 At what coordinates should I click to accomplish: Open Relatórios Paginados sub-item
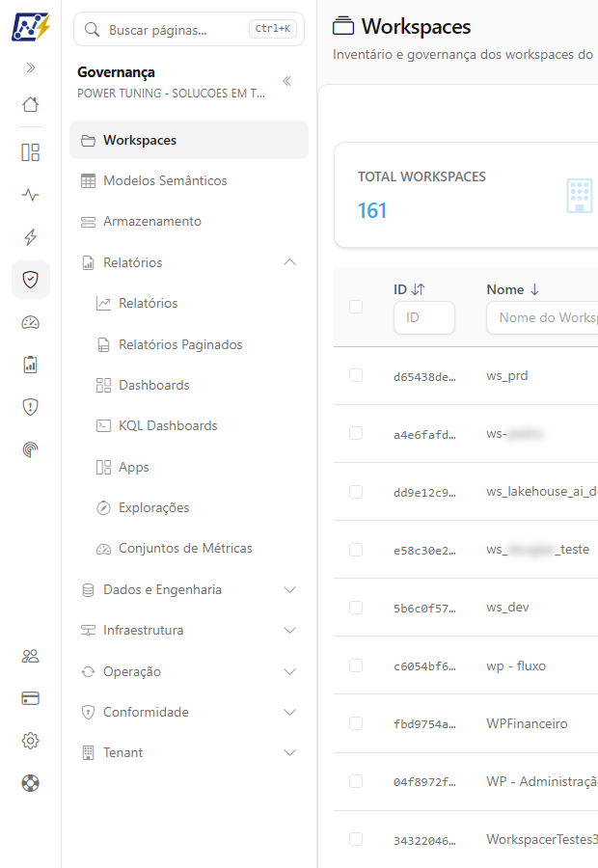[189, 344]
